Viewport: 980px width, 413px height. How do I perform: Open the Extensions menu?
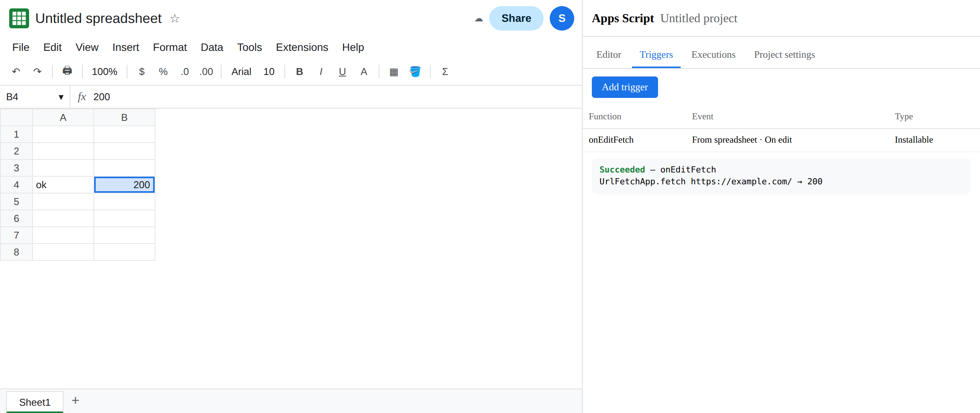pos(302,47)
